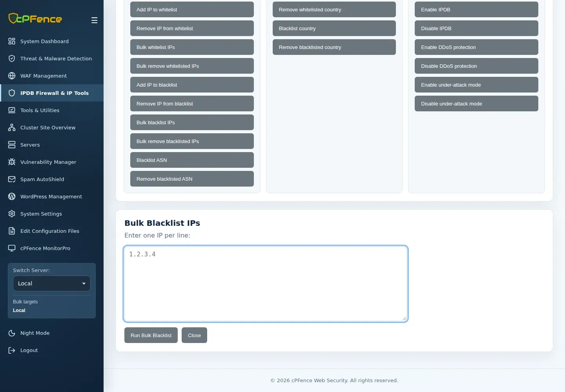The width and height of the screenshot is (565, 392).
Task: Focus the bulk IP list textarea
Action: click(266, 284)
